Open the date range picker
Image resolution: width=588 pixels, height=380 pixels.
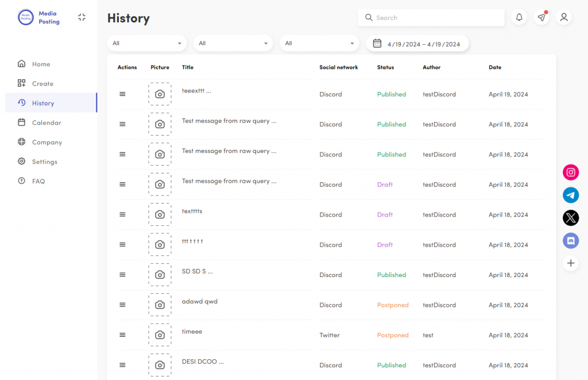point(417,44)
